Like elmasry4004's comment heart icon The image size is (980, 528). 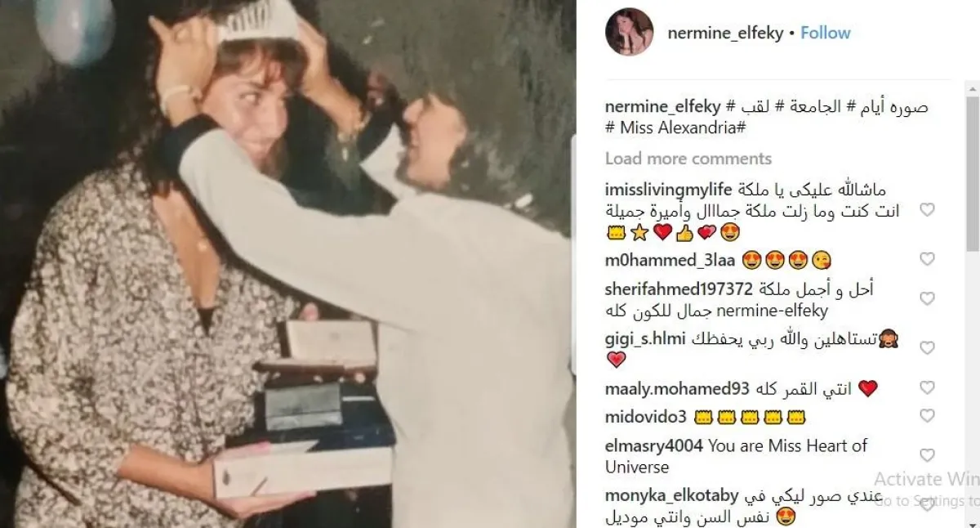(927, 455)
